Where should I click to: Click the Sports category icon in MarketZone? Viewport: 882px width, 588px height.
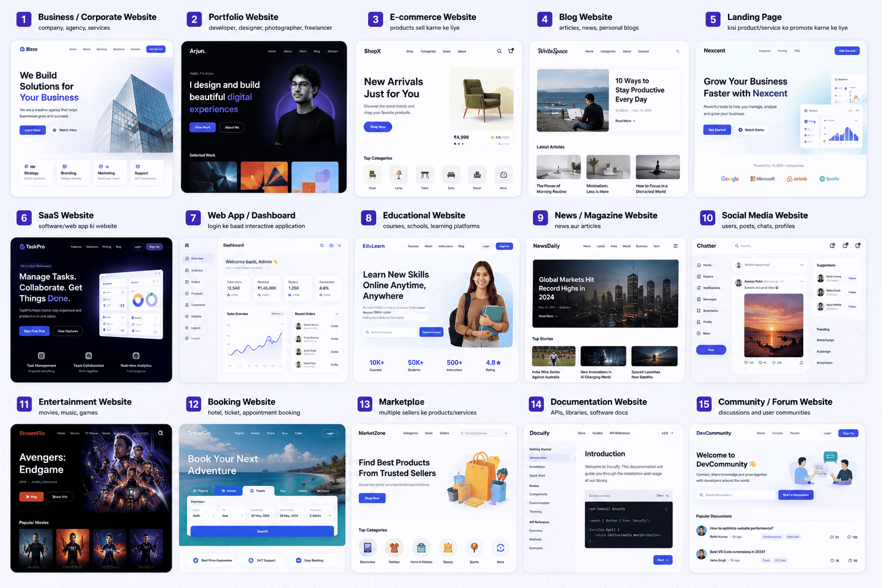(x=474, y=547)
